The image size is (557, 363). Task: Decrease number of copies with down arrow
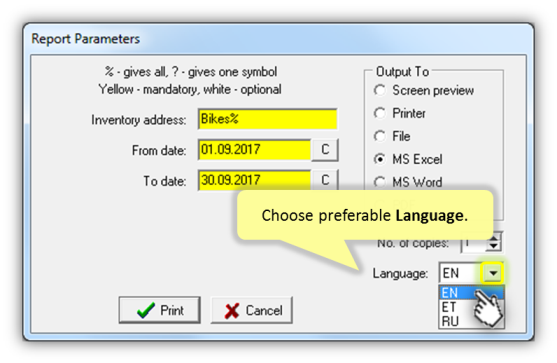click(494, 246)
